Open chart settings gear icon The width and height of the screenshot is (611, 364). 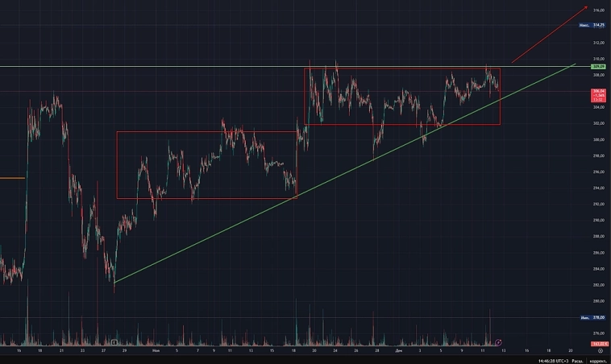pos(601,351)
